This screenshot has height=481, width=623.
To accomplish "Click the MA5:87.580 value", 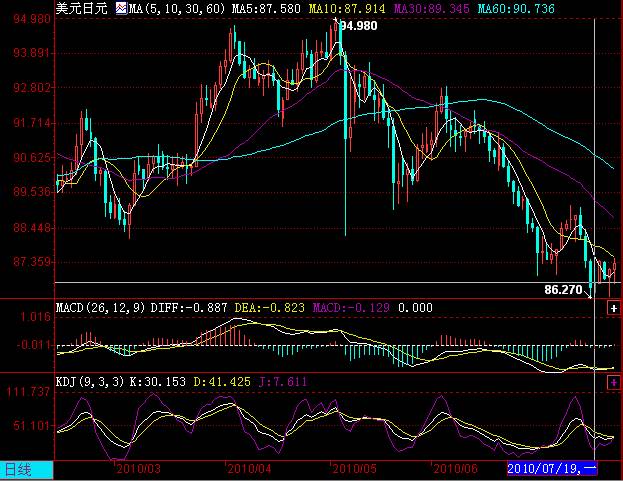I will (x=266, y=8).
